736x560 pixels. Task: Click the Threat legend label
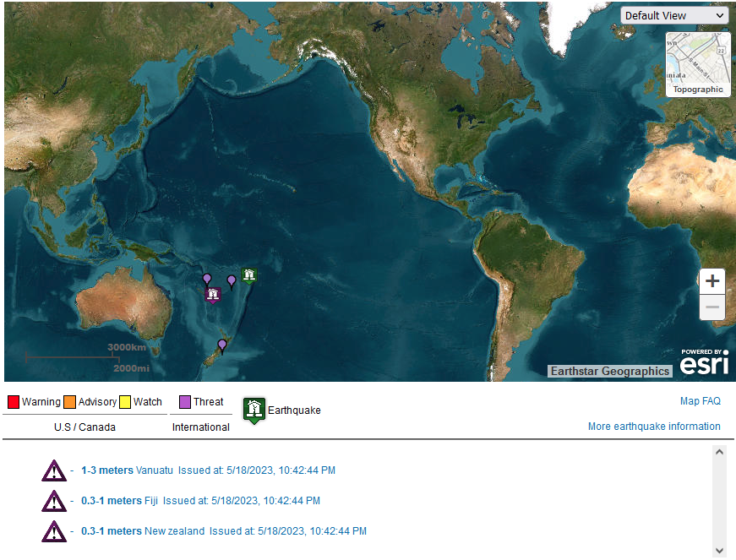pos(209,402)
